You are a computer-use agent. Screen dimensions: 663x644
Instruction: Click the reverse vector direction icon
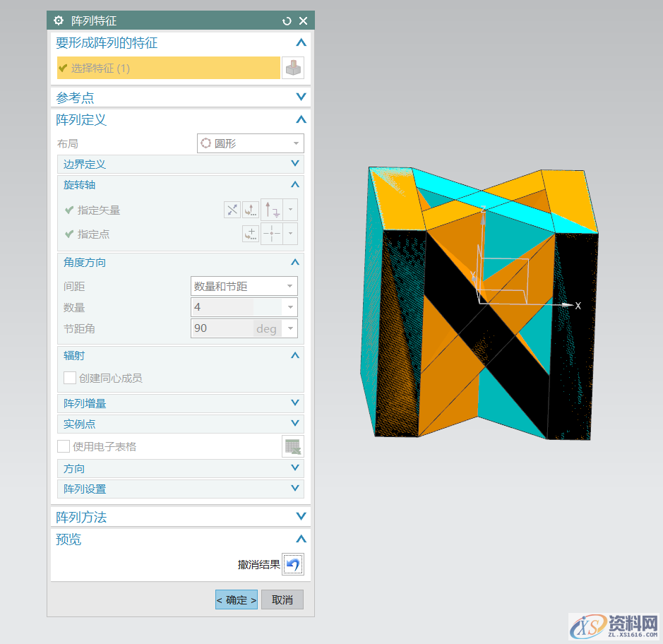[232, 209]
